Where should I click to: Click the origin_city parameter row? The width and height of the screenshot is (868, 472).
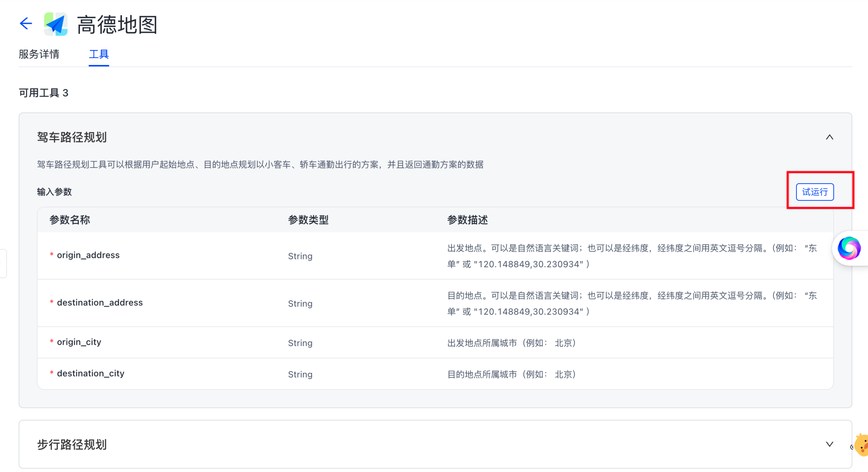(79, 342)
